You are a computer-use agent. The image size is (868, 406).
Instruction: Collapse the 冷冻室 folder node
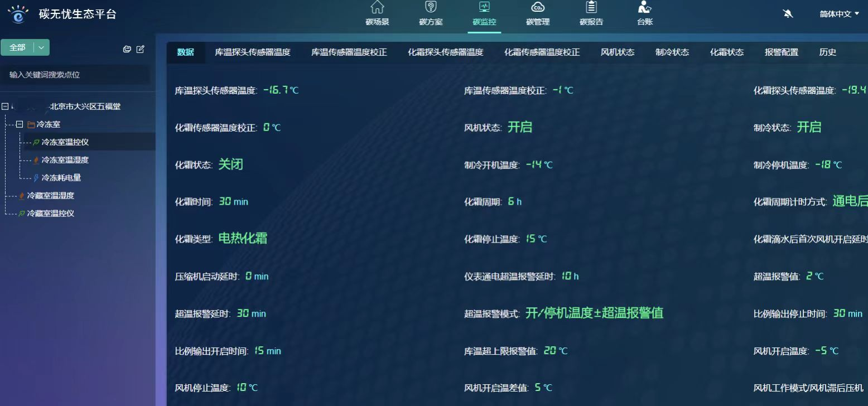click(x=20, y=124)
